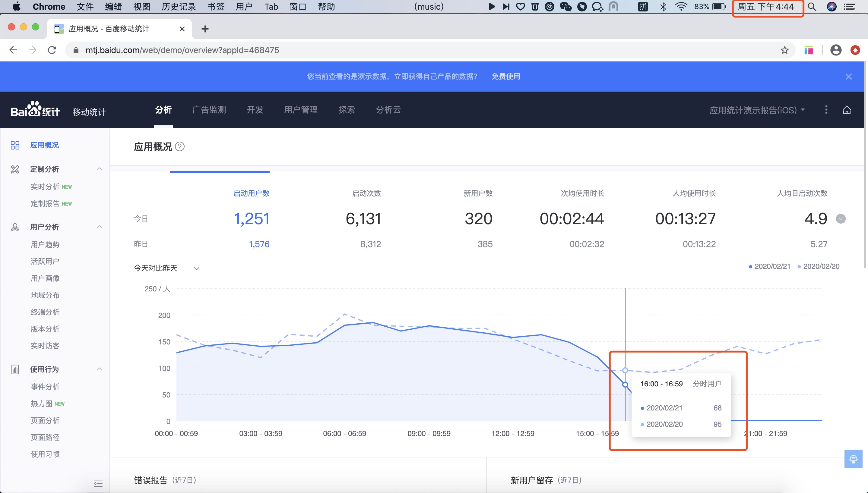
Task: Dismiss the blue demo data banner
Action: coord(848,77)
